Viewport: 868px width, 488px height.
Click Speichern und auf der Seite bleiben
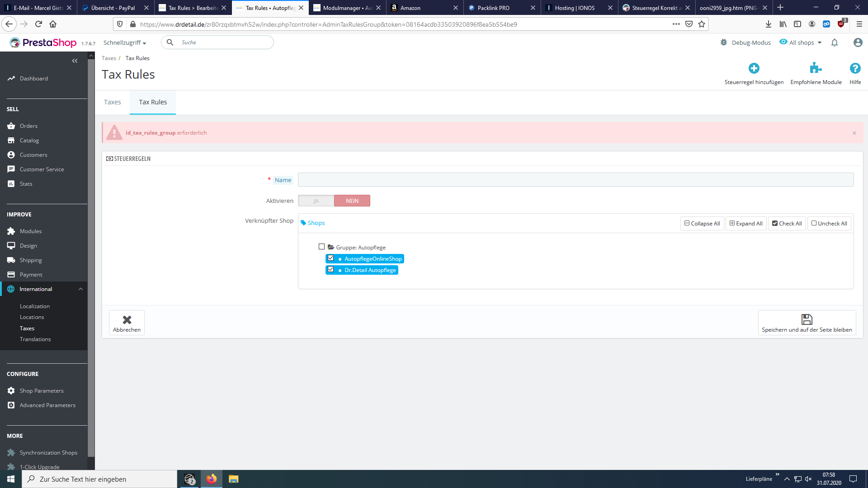click(x=807, y=323)
